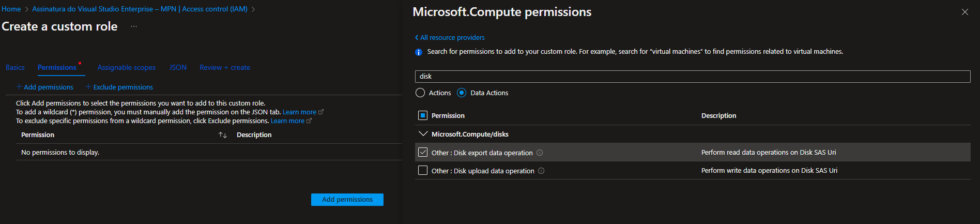
Task: Switch to the Assignable scopes tab
Action: [x=127, y=67]
